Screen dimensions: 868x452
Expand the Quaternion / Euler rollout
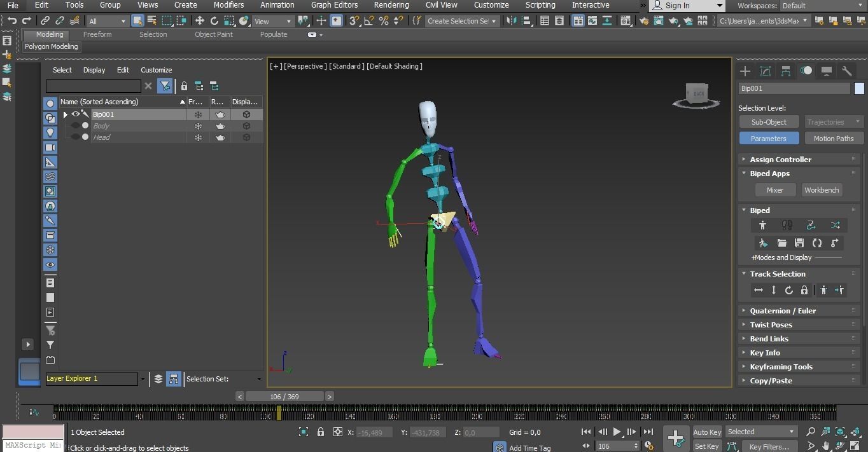[782, 311]
